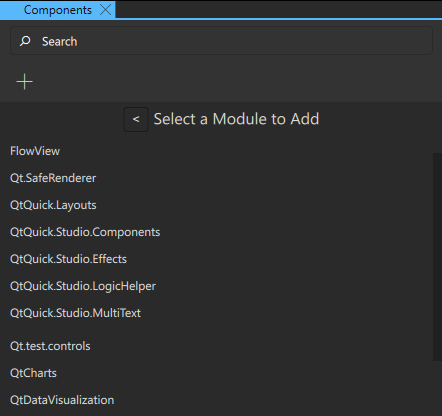The width and height of the screenshot is (442, 416).
Task: Choose QtQuick.Studio.Components module
Action: [85, 232]
